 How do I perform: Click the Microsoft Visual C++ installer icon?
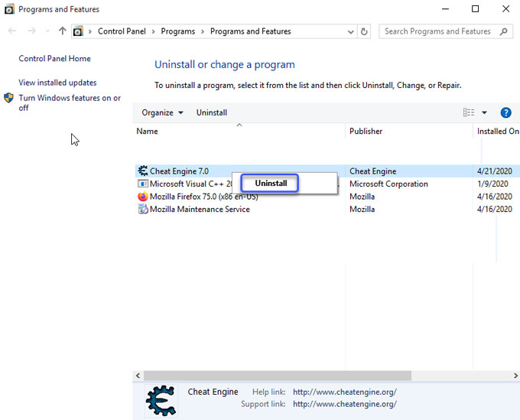coord(143,184)
